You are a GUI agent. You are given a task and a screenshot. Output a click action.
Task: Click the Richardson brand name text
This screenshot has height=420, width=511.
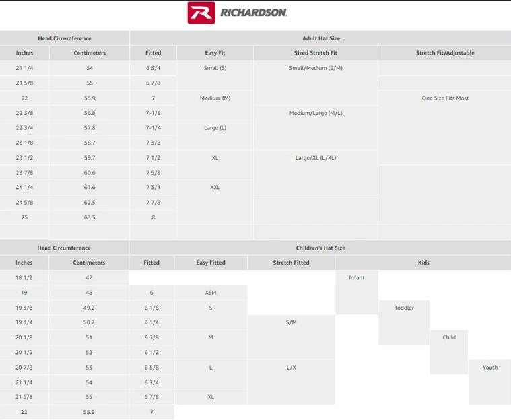click(x=254, y=13)
